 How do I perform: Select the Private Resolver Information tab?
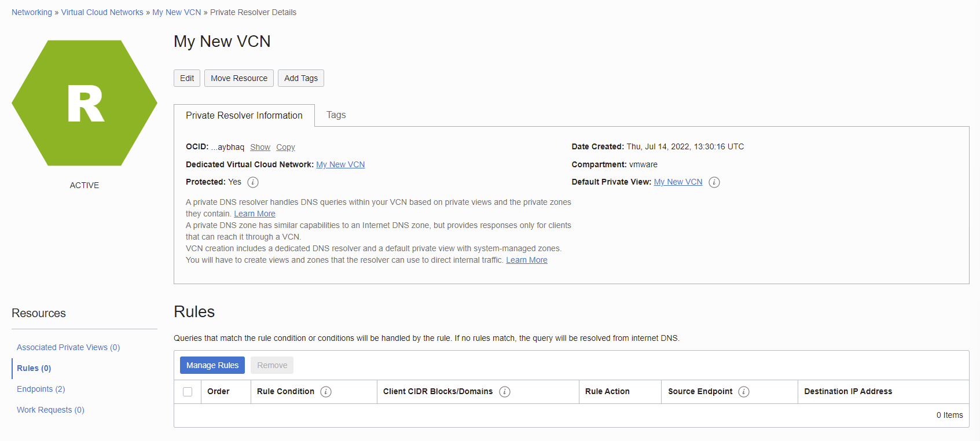[244, 116]
